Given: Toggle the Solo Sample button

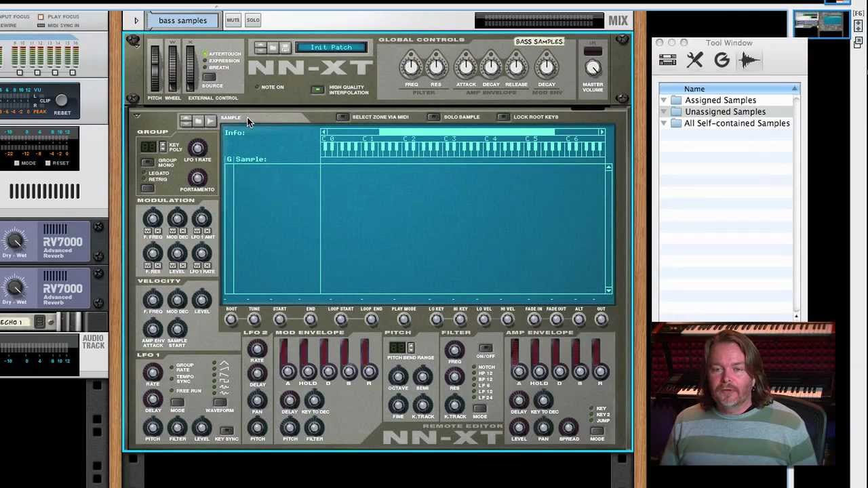Looking at the screenshot, I should coord(434,117).
